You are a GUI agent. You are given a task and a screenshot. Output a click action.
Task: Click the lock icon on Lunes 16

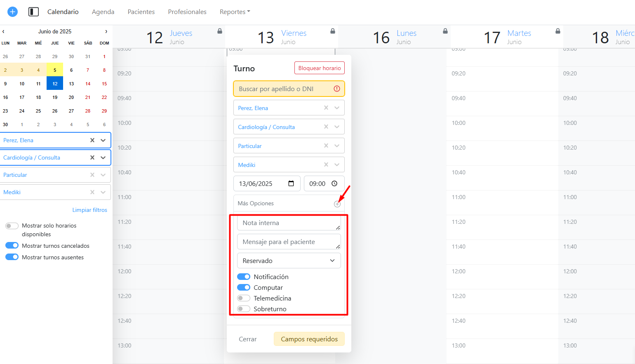[445, 31]
